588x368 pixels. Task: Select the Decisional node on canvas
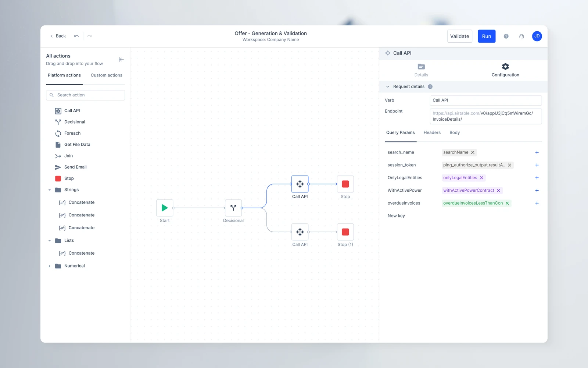point(233,208)
